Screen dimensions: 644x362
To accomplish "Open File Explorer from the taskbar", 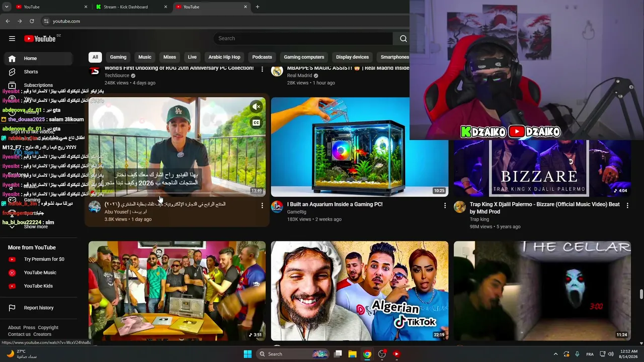I will click(353, 354).
